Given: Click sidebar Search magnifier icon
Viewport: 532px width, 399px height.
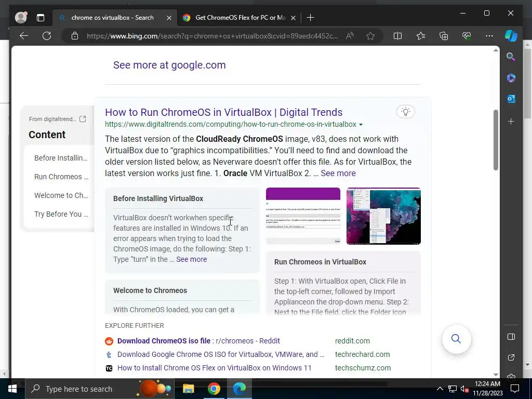Looking at the screenshot, I should (511, 57).
